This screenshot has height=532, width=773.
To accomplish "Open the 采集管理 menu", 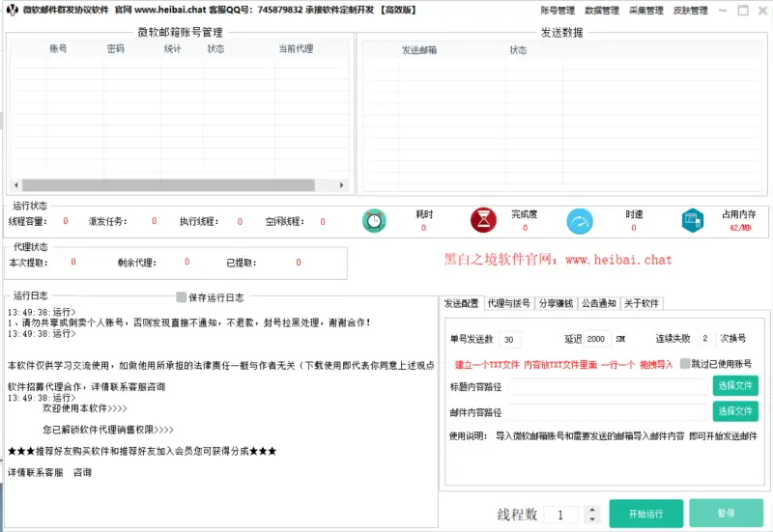I will [x=645, y=11].
